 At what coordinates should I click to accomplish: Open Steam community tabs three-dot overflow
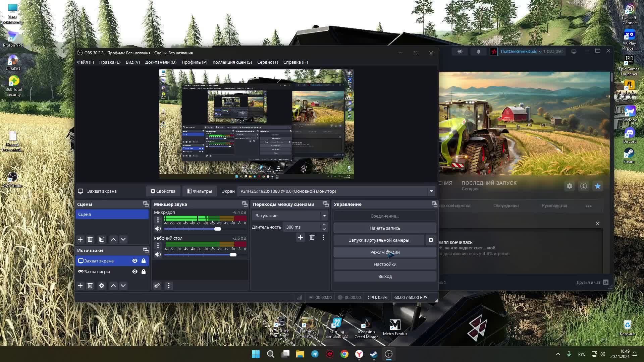(x=589, y=206)
